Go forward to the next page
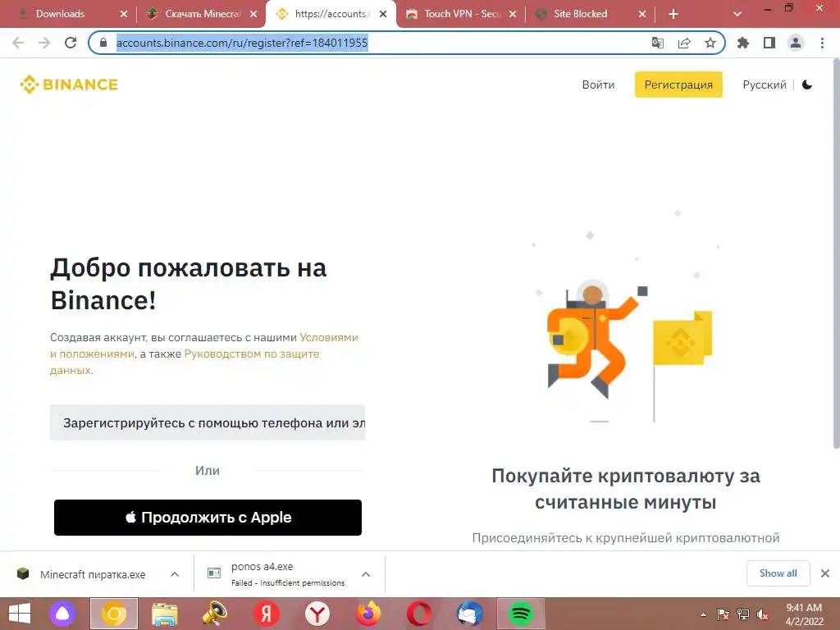This screenshot has height=630, width=840. pos(44,43)
